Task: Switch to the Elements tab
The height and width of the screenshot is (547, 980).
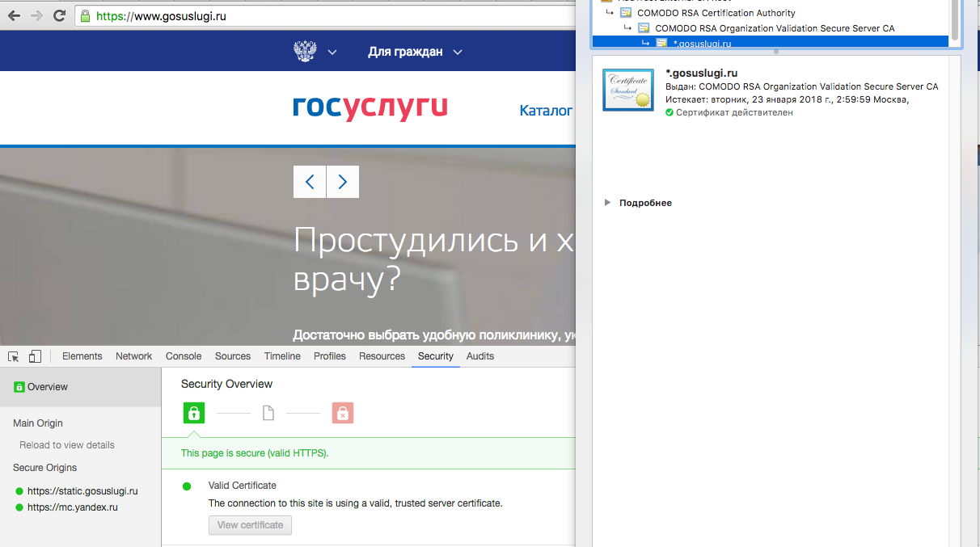Action: pos(82,356)
